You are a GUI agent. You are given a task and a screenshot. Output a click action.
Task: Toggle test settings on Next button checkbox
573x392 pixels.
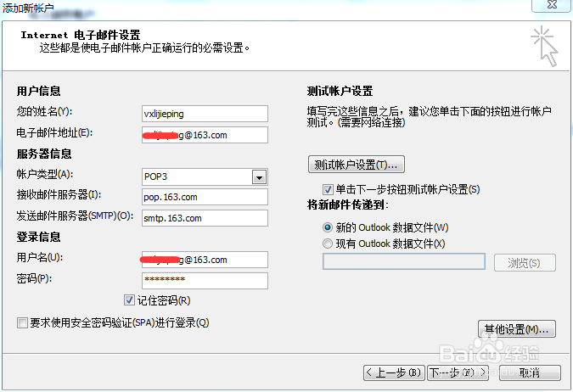[x=328, y=189]
